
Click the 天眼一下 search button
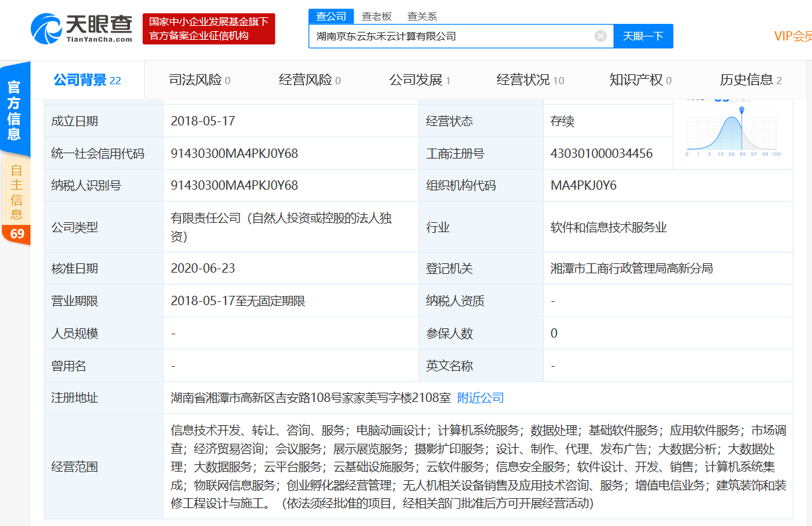point(643,36)
